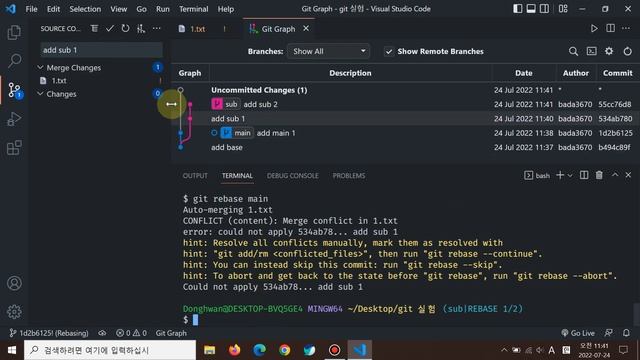Open Git Graph from source control toolbar
This screenshot has height=360, width=640.
pyautogui.click(x=141, y=29)
